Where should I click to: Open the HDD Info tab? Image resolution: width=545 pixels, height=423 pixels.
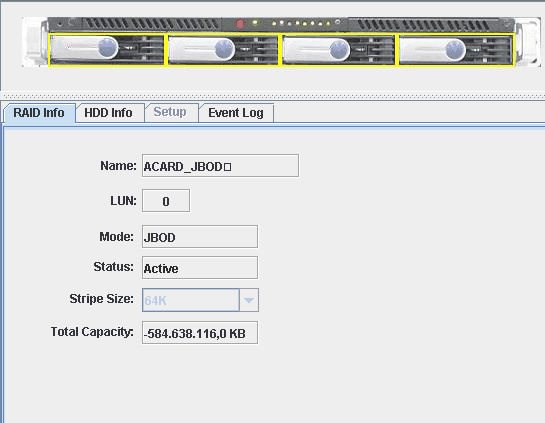109,113
